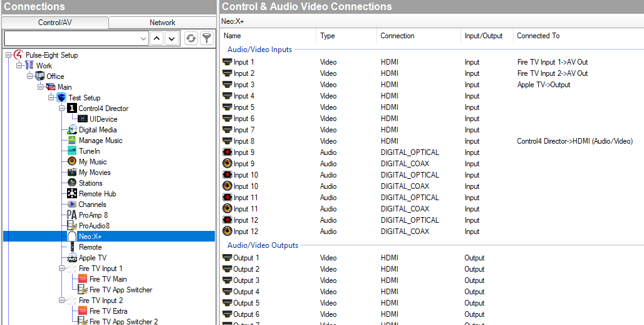Select the Main tree item

pos(65,87)
